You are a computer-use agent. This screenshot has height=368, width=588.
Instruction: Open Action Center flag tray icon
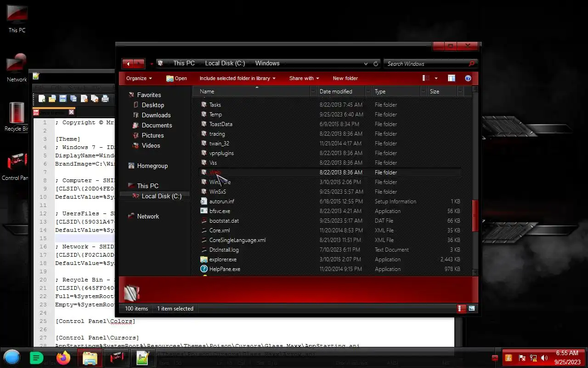[x=522, y=358]
